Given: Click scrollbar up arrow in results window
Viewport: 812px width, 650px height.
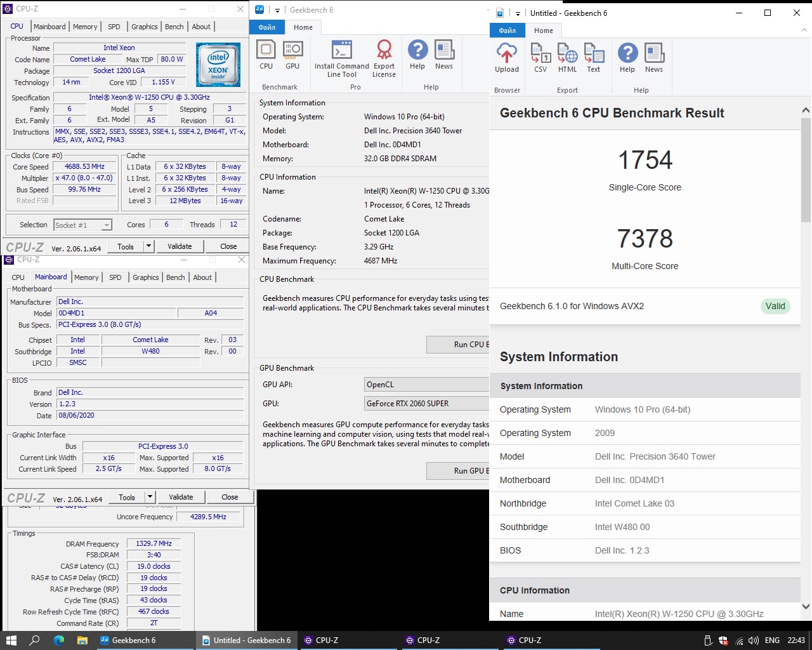Looking at the screenshot, I should tap(806, 110).
